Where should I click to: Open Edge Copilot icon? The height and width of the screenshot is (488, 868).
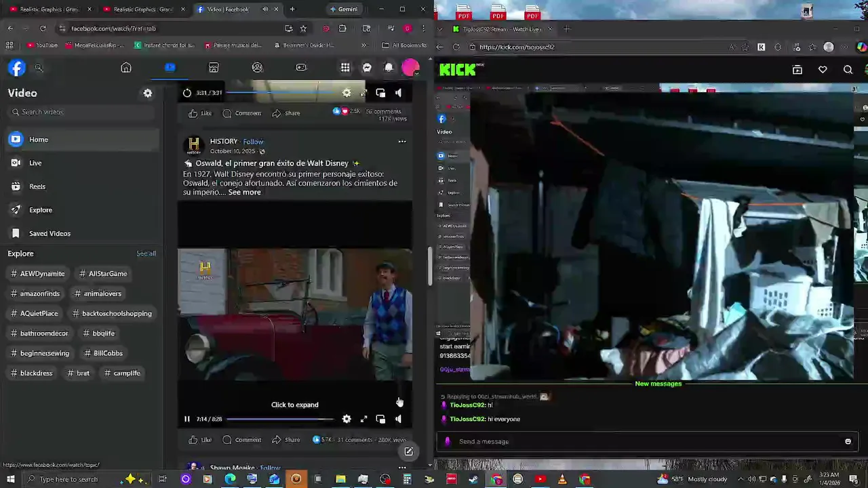(862, 47)
